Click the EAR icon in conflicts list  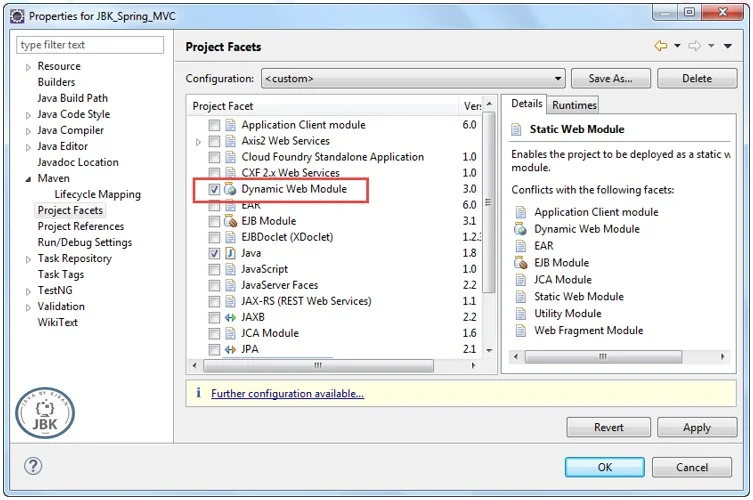(x=521, y=246)
